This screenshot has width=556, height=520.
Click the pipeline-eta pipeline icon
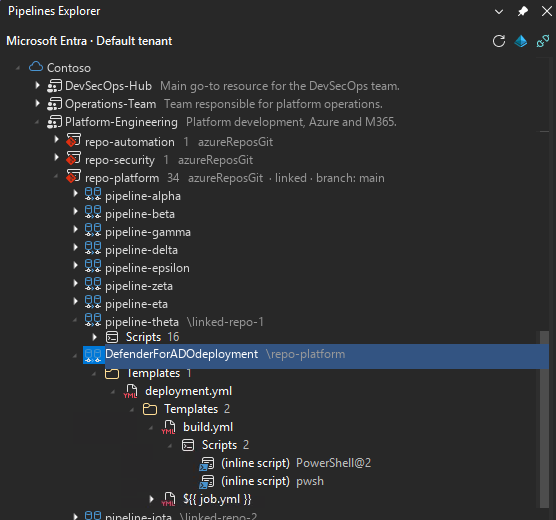pyautogui.click(x=93, y=303)
